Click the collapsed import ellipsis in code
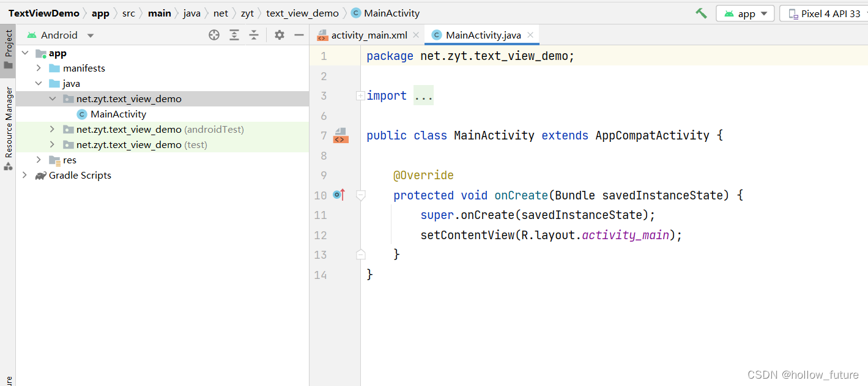This screenshot has height=386, width=868. [423, 95]
